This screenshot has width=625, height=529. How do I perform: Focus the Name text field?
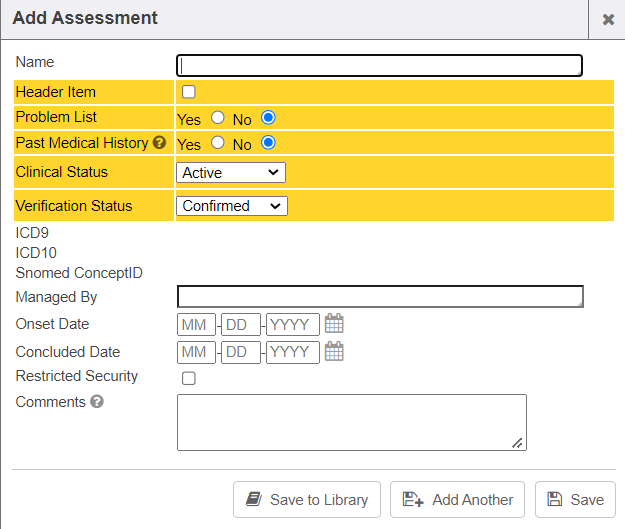(x=379, y=66)
